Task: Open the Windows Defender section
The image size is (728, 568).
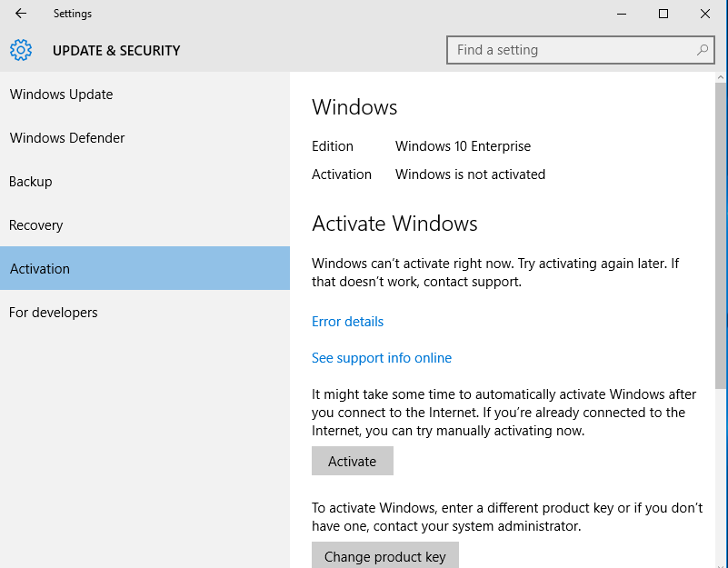Action: 145,138
